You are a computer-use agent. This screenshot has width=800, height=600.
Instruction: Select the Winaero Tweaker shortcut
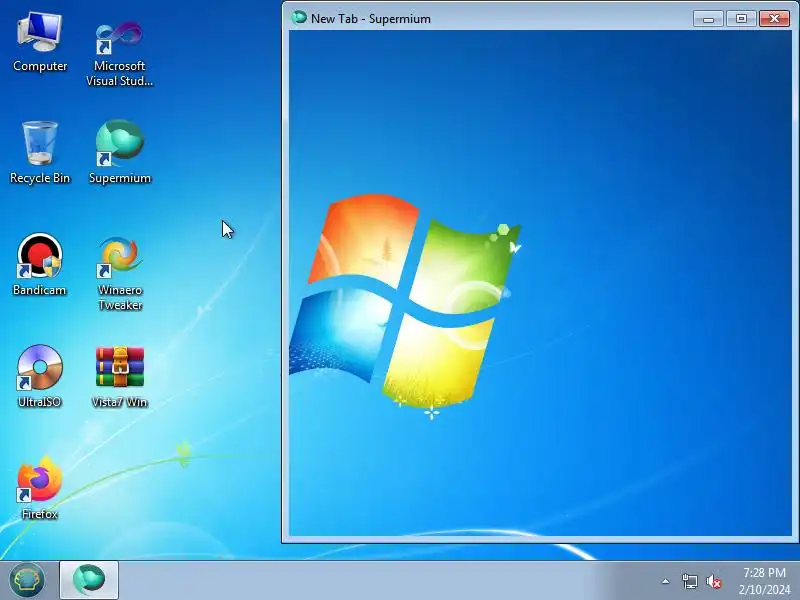[120, 273]
